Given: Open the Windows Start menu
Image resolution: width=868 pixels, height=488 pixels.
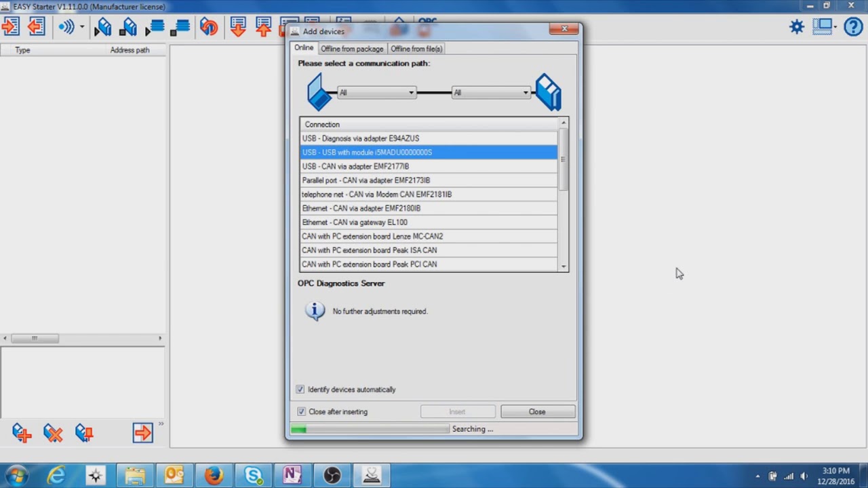Looking at the screenshot, I should (x=16, y=476).
